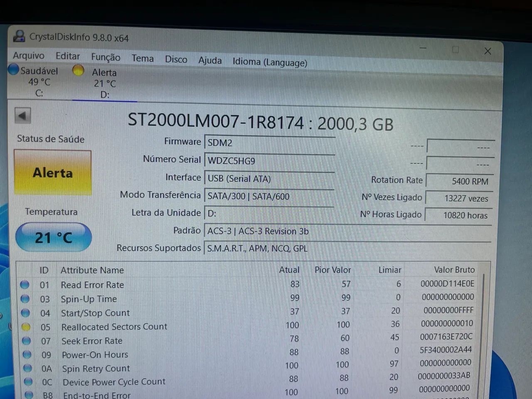The image size is (532, 399).
Task: Click the Attribute Name column header
Action: (92, 270)
